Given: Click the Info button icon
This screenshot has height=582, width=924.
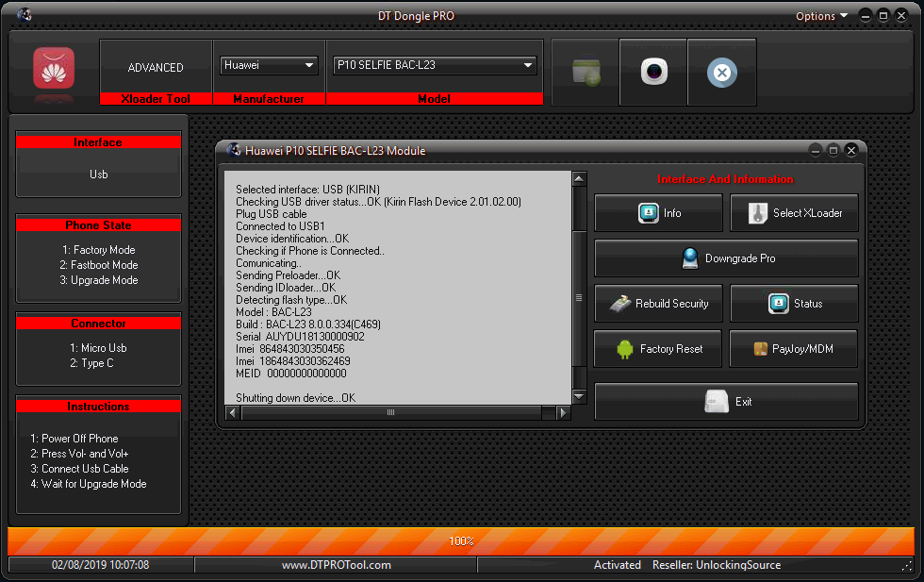Looking at the screenshot, I should (649, 213).
